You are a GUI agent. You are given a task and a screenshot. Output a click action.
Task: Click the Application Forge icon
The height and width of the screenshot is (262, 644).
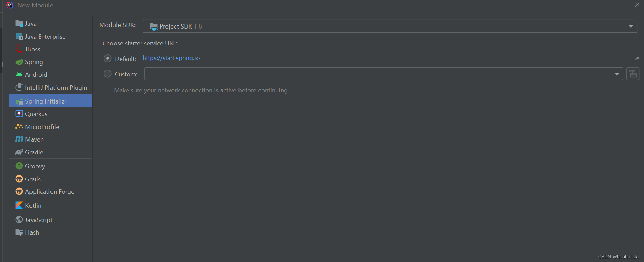pyautogui.click(x=19, y=191)
